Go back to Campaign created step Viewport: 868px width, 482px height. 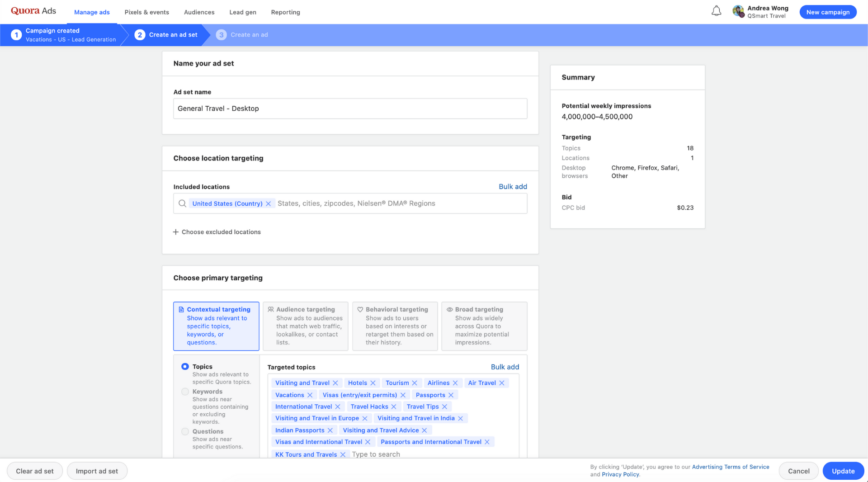[63, 35]
